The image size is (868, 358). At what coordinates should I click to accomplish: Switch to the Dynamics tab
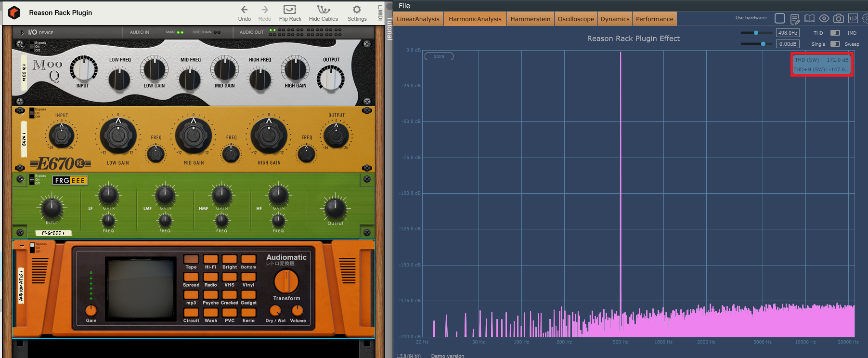click(615, 19)
